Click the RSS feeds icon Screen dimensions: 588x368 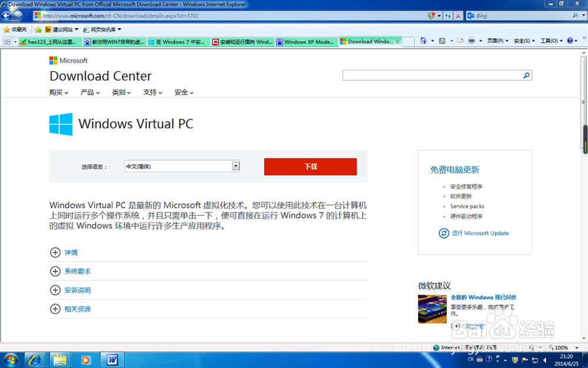[442, 41]
